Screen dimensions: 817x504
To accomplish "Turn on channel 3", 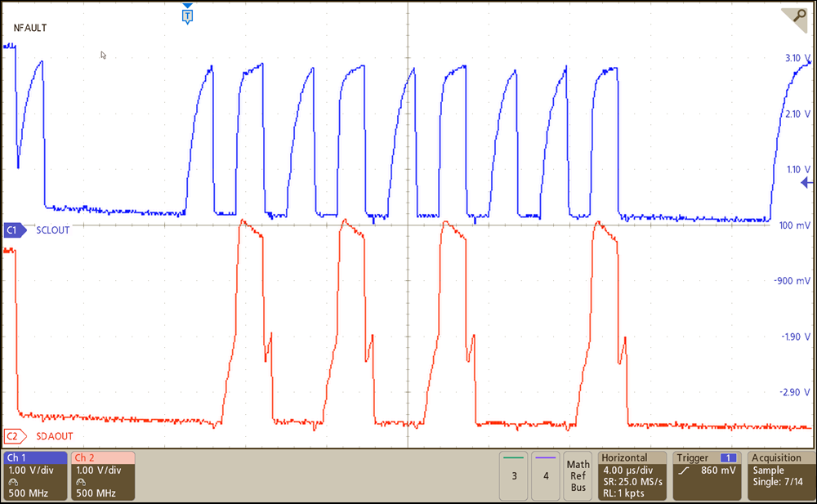I will (x=513, y=475).
